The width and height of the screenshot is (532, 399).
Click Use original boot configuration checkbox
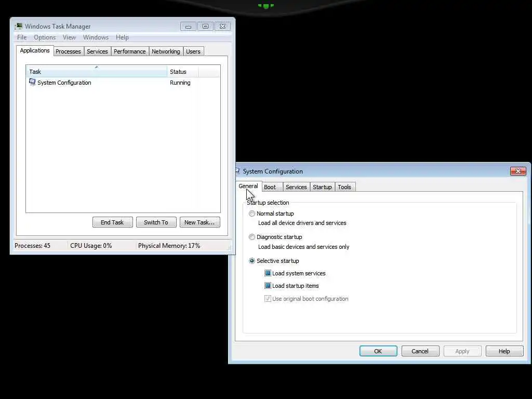[x=268, y=299]
